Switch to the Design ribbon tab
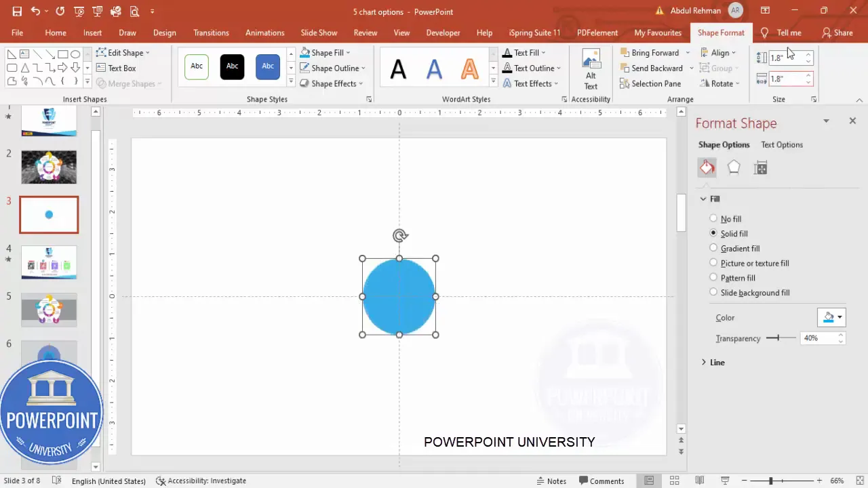 click(x=164, y=33)
